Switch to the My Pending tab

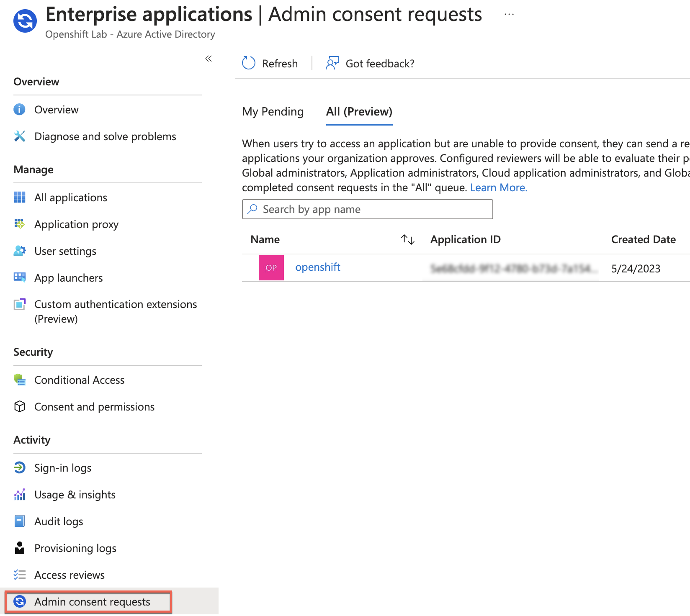(x=273, y=111)
